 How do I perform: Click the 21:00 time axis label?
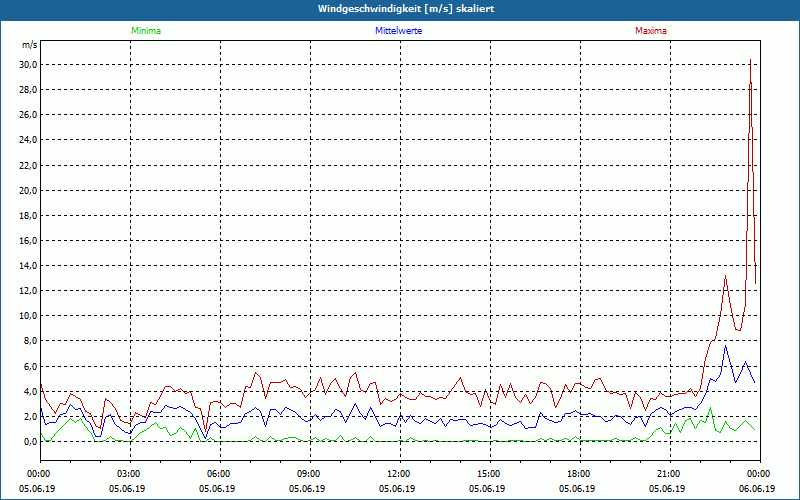tap(670, 474)
